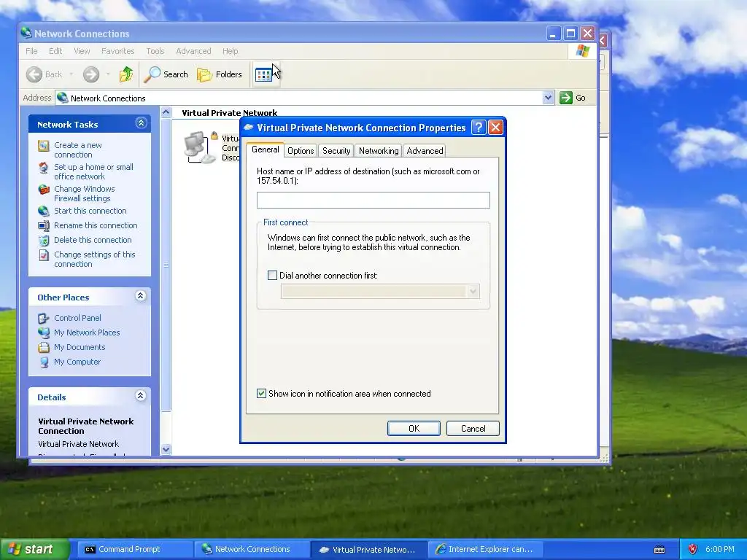Click Rename this connection icon

(x=43, y=226)
